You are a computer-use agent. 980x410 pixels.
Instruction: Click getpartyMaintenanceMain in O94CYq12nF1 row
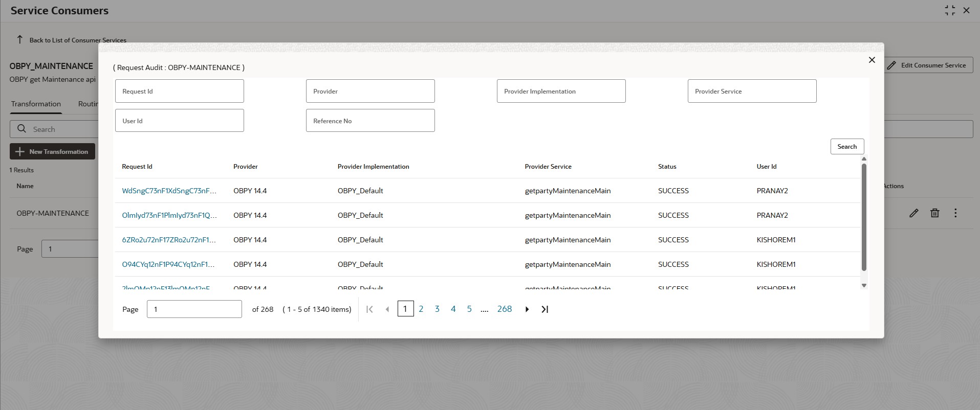click(568, 264)
